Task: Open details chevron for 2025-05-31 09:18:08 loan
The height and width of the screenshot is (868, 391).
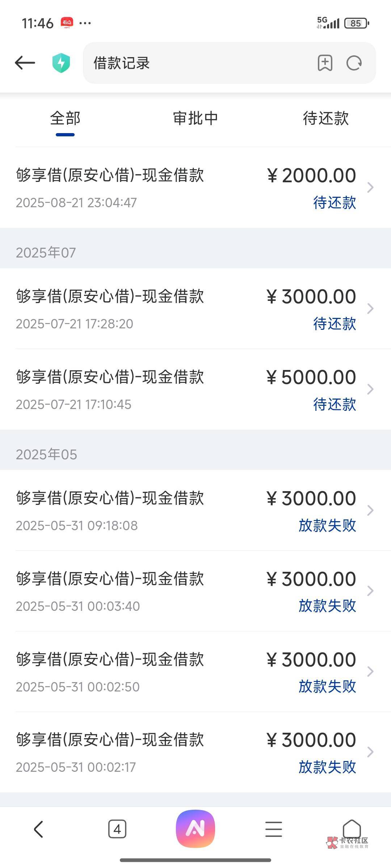Action: [x=370, y=510]
